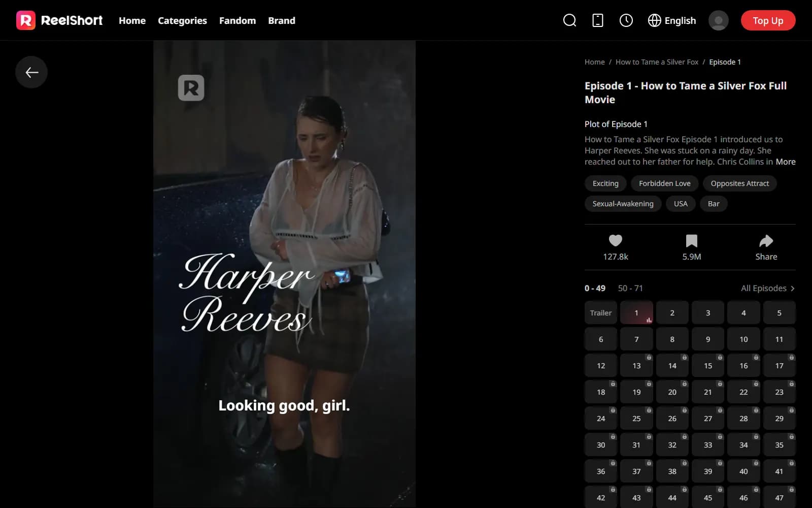Open locked episode 17
Image resolution: width=812 pixels, height=508 pixels.
(779, 366)
